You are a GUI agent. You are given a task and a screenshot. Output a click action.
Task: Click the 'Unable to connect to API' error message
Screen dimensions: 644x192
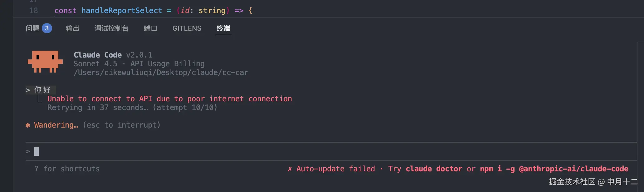tap(169, 99)
